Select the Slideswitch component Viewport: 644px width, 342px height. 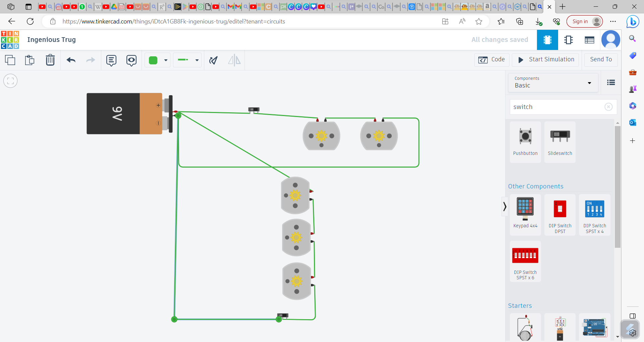[560, 142]
